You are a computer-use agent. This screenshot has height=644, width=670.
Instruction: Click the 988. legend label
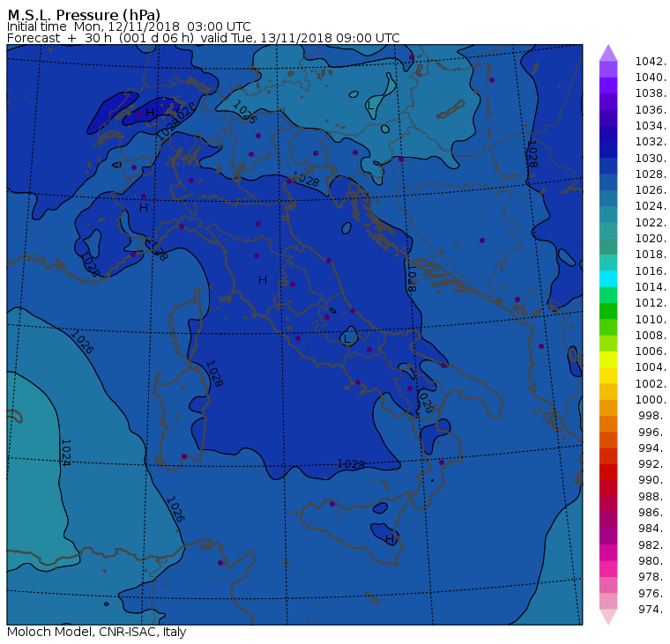click(x=652, y=496)
